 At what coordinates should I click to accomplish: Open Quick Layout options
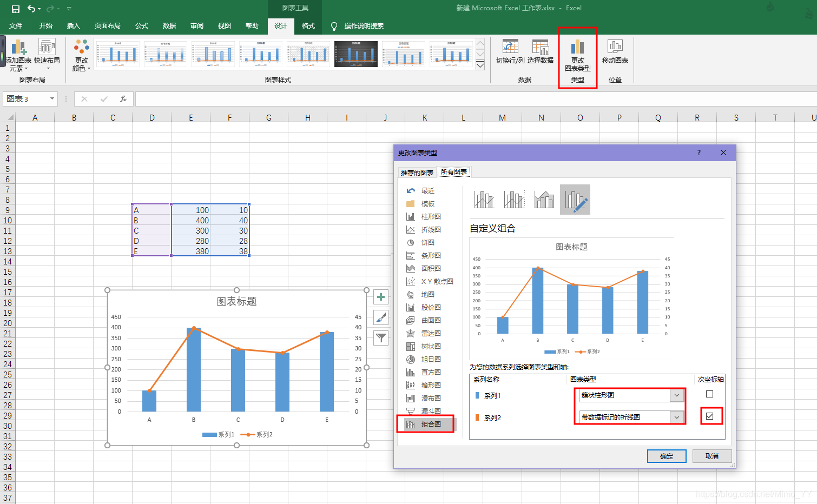pyautogui.click(x=47, y=55)
